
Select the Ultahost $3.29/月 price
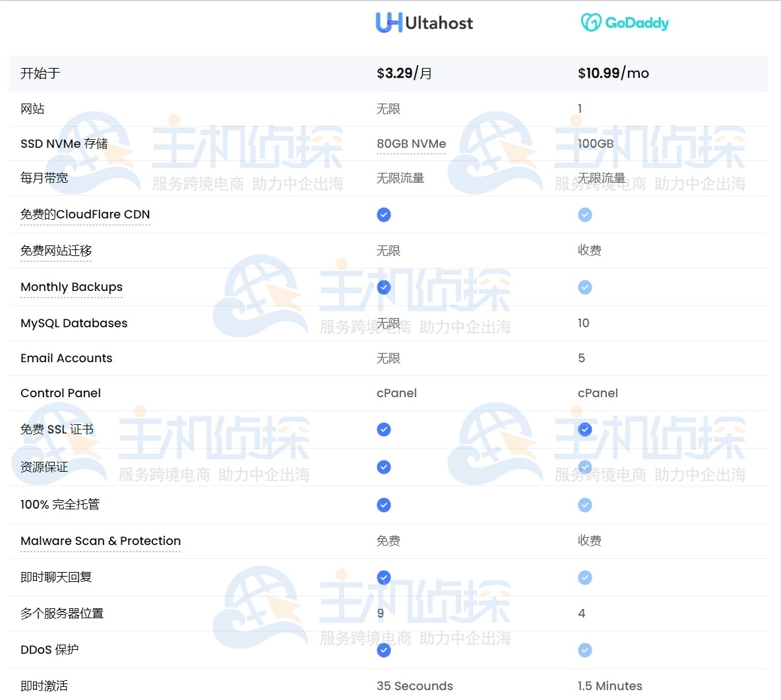(x=404, y=73)
